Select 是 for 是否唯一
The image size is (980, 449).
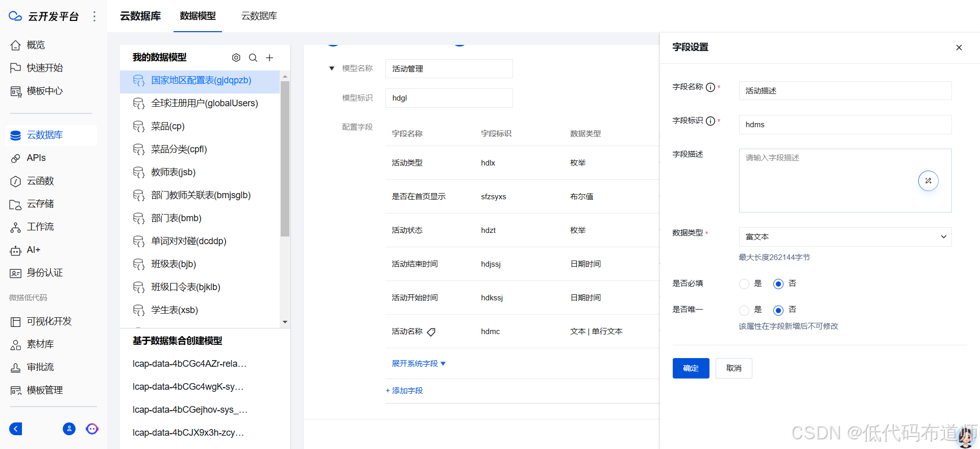point(744,310)
